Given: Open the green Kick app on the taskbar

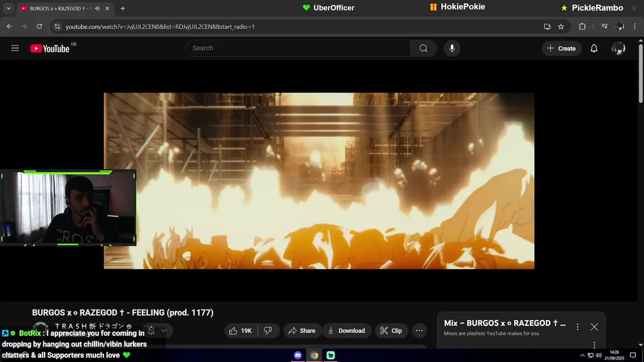Looking at the screenshot, I should [331, 355].
